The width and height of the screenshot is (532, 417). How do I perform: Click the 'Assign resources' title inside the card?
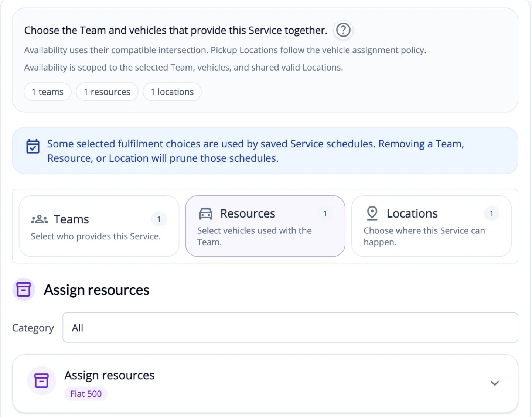click(x=110, y=375)
